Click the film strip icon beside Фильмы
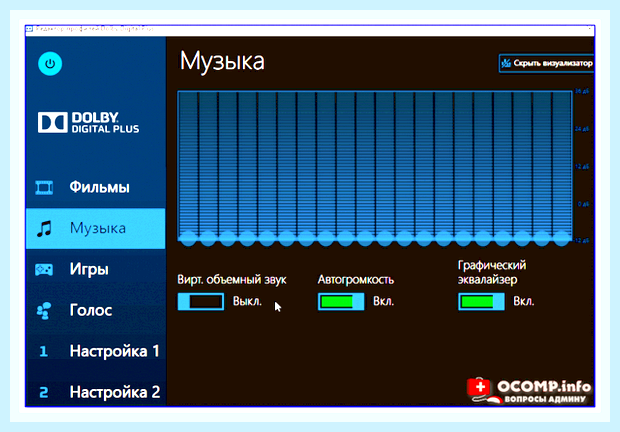620x432 pixels. [x=44, y=187]
